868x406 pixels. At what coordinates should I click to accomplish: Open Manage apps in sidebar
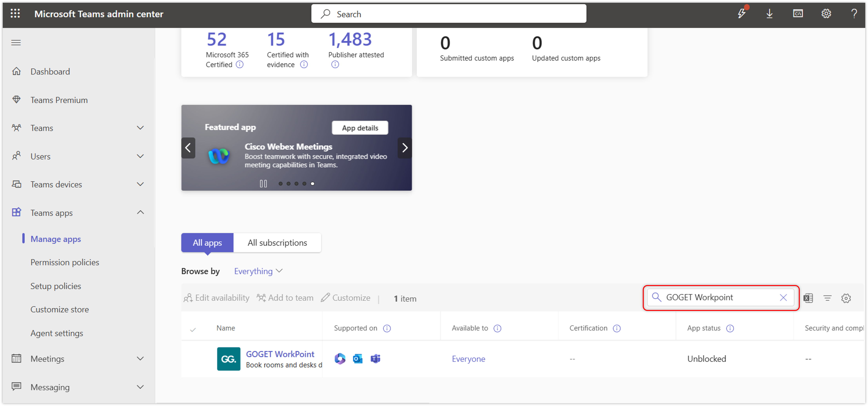(56, 239)
